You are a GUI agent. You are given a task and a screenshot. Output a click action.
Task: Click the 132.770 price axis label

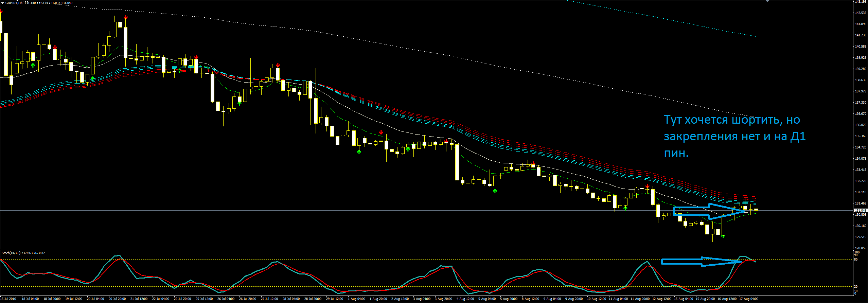point(860,181)
